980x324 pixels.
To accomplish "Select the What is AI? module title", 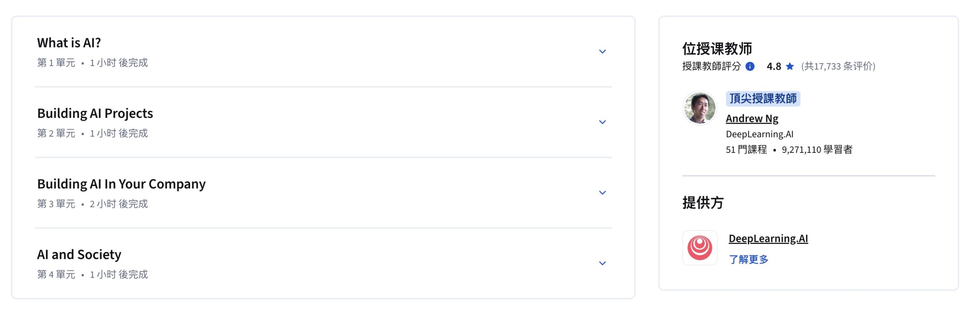I will point(69,43).
